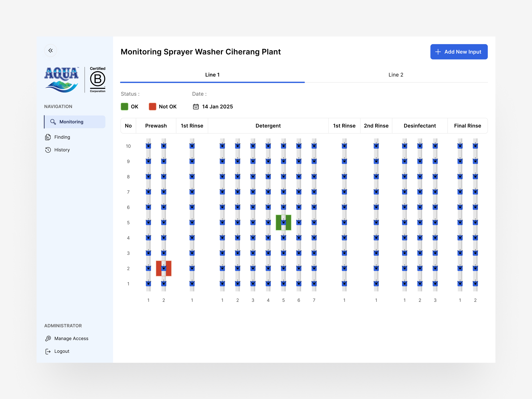Click the red Not OK status swatch

click(x=152, y=107)
